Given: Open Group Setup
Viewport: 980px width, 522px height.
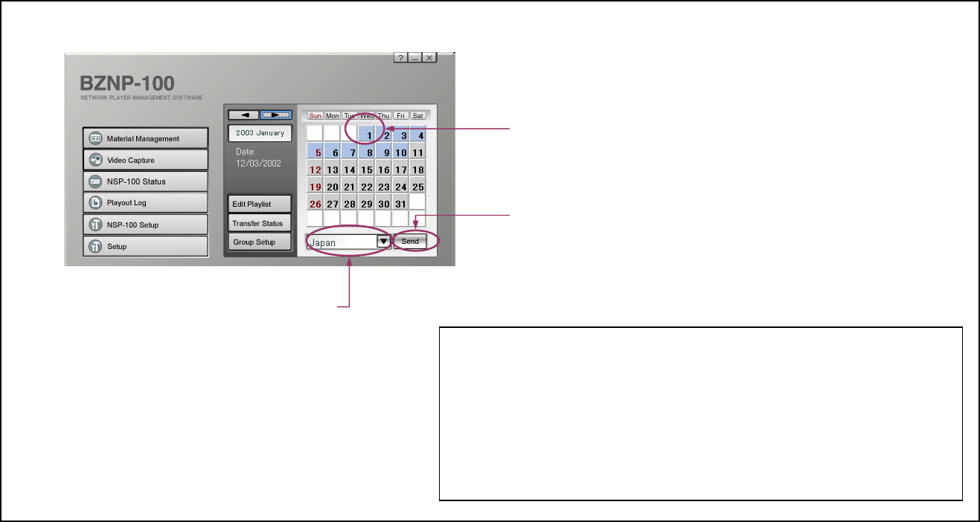Looking at the screenshot, I should pos(260,242).
